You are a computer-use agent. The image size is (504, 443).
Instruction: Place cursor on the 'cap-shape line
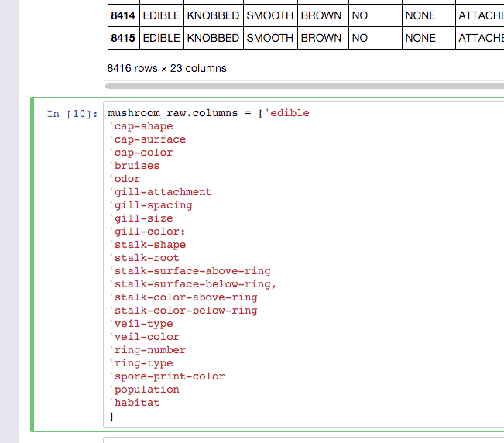coord(141,126)
